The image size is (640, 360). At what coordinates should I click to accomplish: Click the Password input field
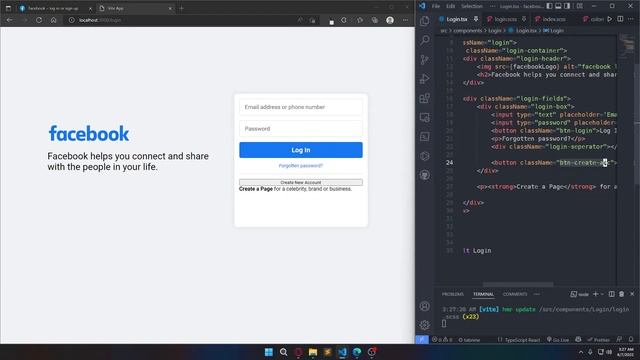tap(301, 129)
